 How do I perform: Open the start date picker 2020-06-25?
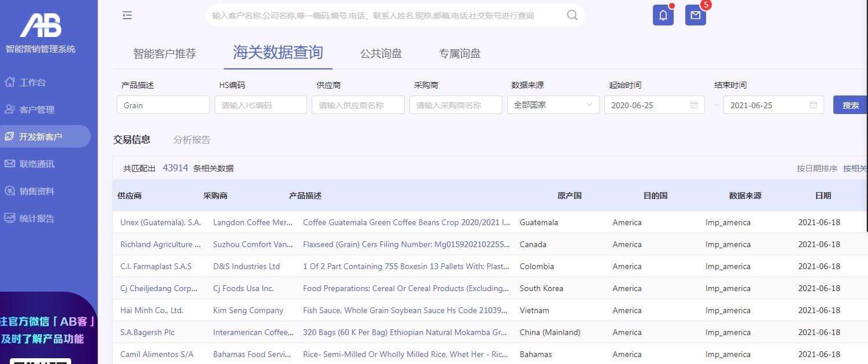655,105
